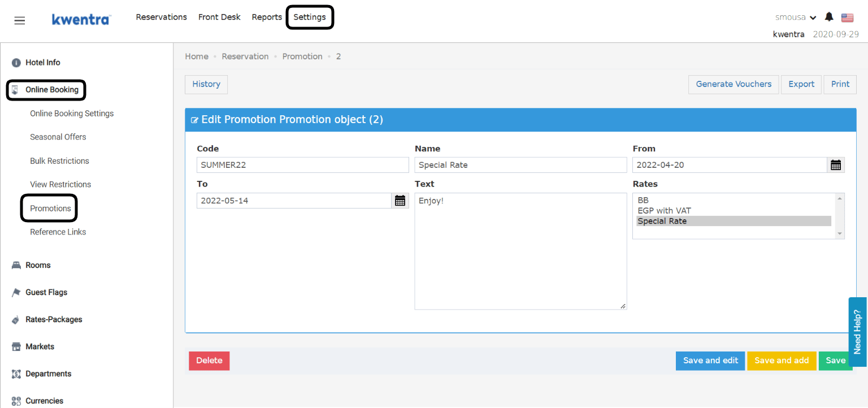Image resolution: width=868 pixels, height=408 pixels.
Task: Select Special Rate in Rates list
Action: (x=734, y=221)
